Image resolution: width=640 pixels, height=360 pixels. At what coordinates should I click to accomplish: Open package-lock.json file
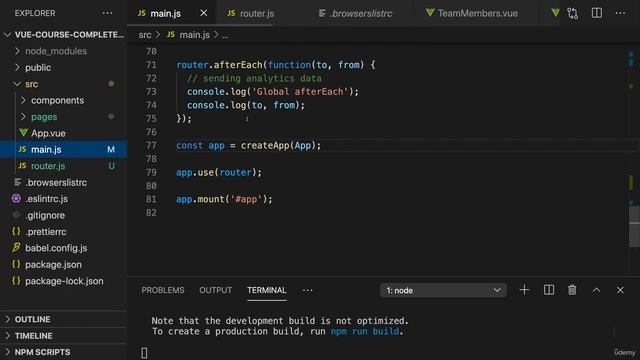click(x=64, y=281)
